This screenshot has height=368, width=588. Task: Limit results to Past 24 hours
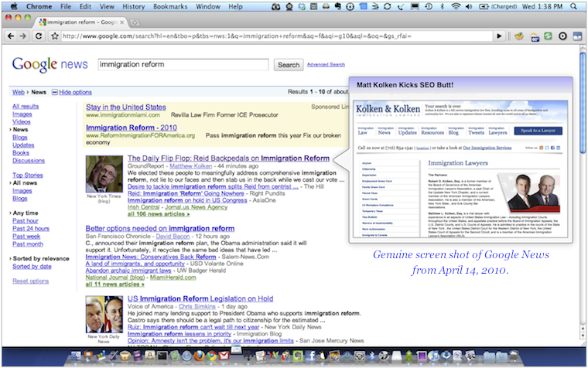pos(31,229)
